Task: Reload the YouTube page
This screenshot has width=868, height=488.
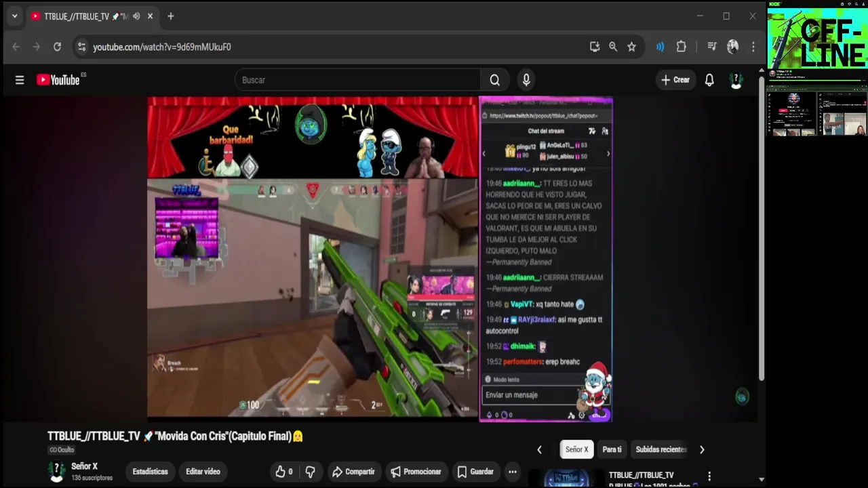Action: click(57, 47)
